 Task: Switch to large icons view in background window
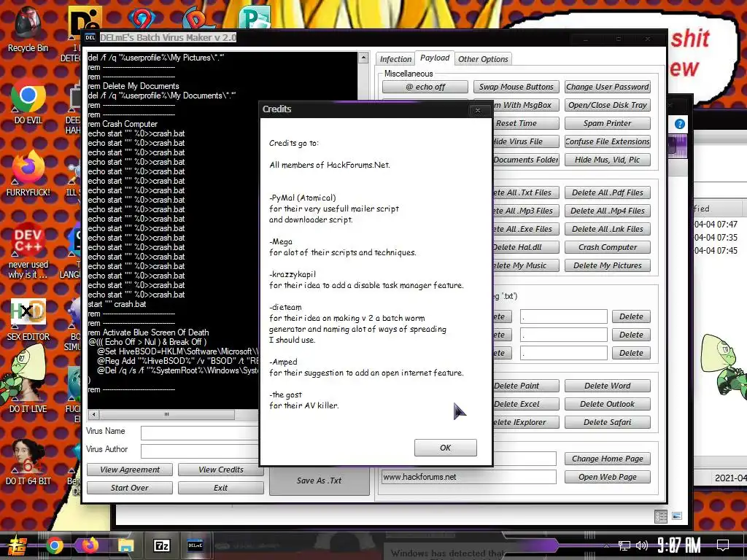[676, 516]
